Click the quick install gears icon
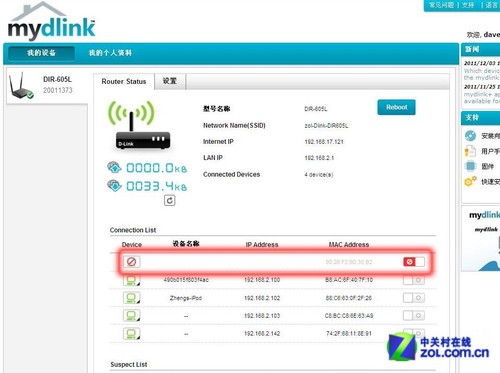The width and height of the screenshot is (500, 373). [x=470, y=181]
